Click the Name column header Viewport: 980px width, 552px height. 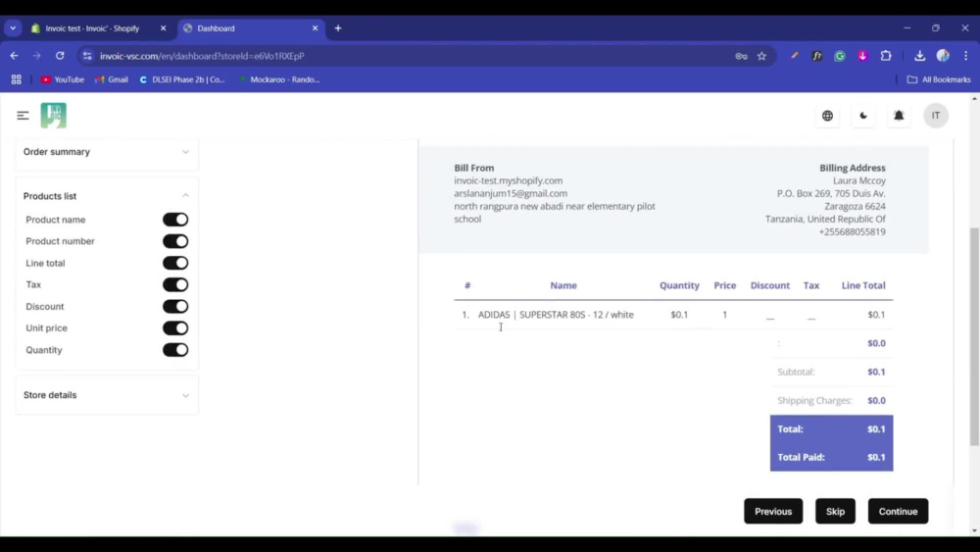pyautogui.click(x=563, y=285)
